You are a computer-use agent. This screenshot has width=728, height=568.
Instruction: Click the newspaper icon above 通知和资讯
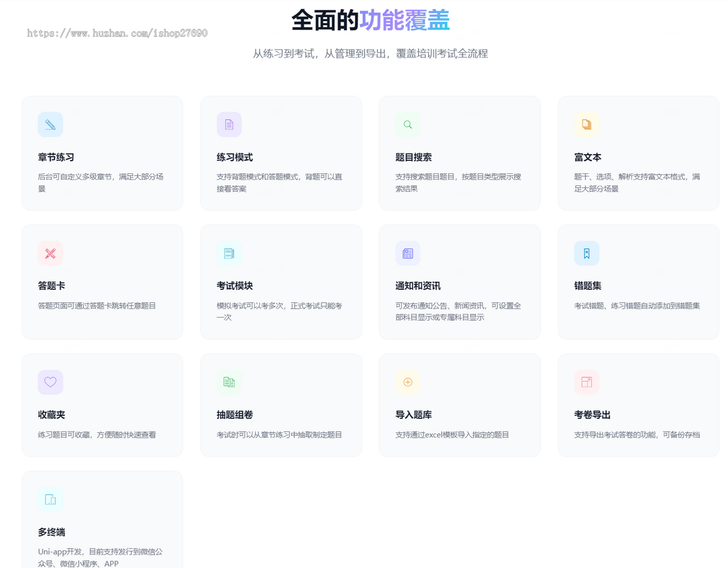point(408,253)
